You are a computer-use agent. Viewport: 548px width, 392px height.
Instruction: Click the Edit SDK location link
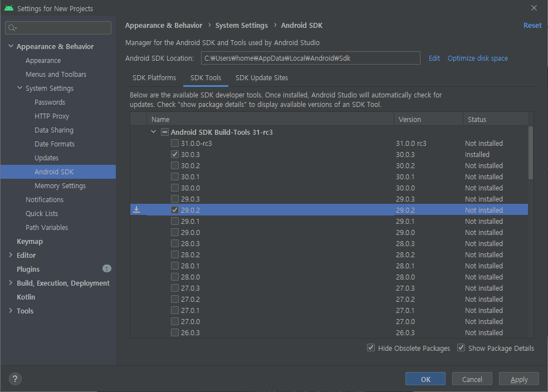pyautogui.click(x=434, y=58)
